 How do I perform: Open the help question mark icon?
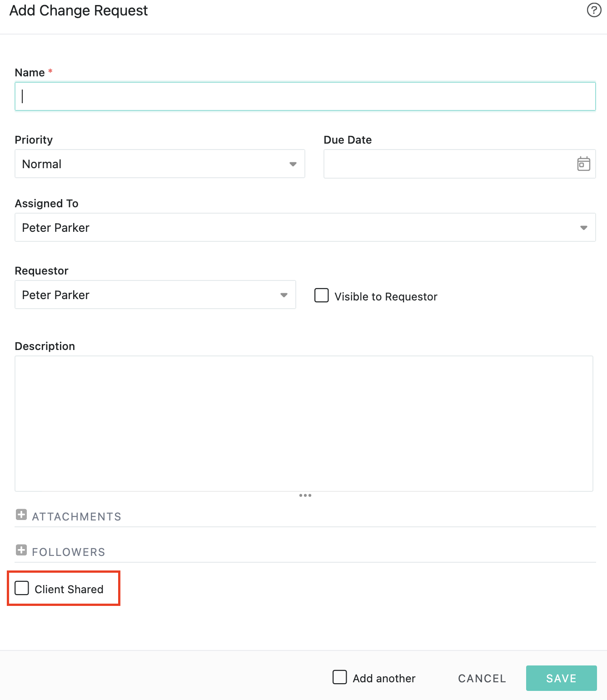(x=594, y=10)
